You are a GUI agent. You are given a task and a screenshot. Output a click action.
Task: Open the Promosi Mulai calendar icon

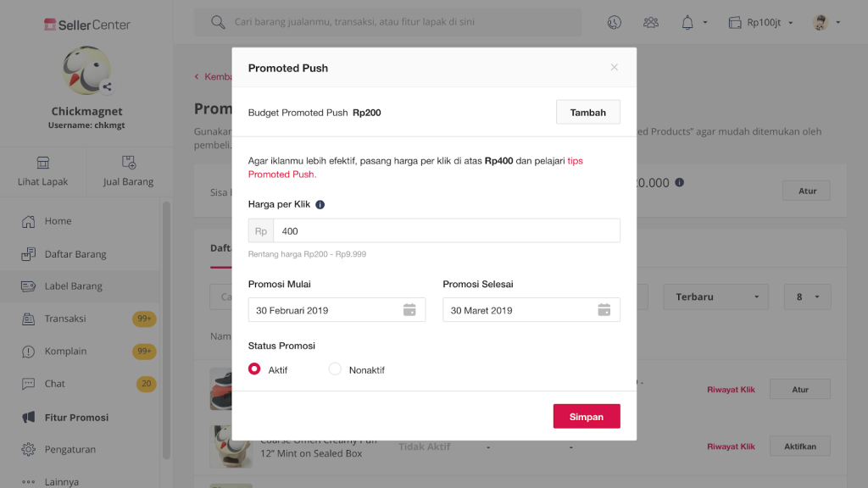pos(409,310)
